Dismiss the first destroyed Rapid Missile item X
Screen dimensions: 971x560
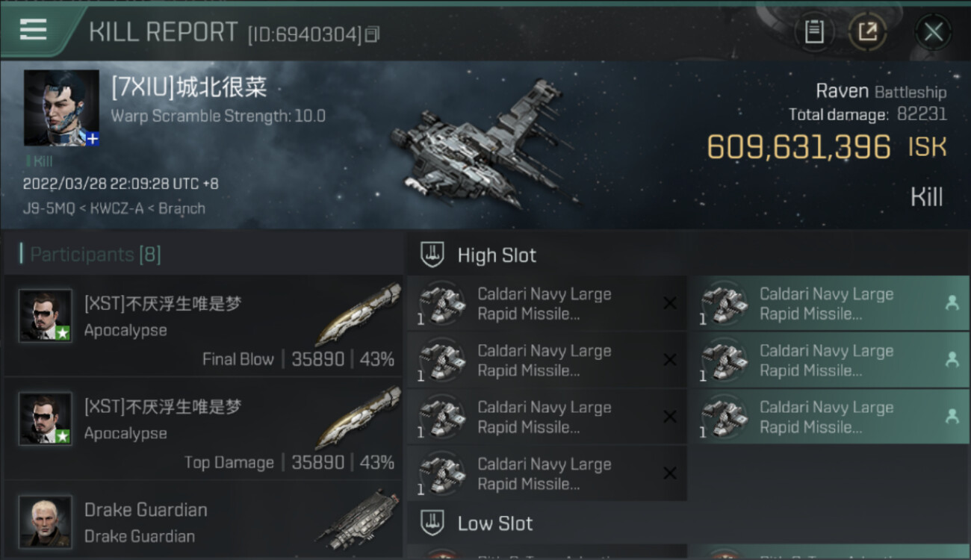coord(670,303)
